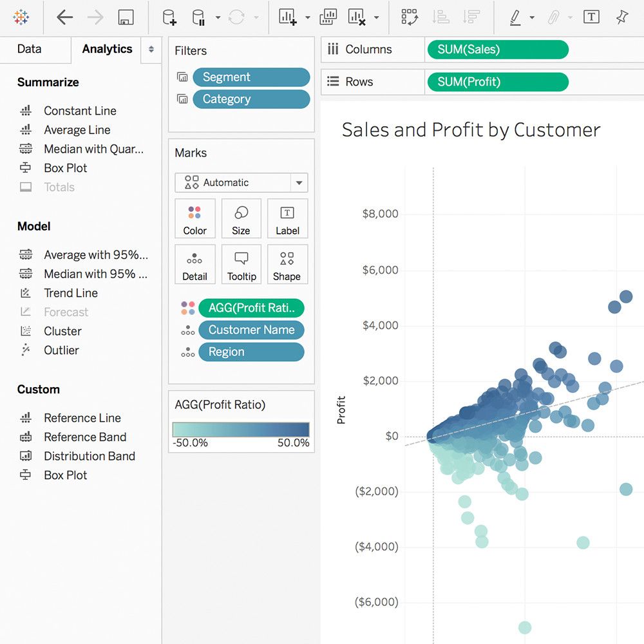Image resolution: width=644 pixels, height=644 pixels.
Task: Click the swap rows and columns icon
Action: pos(409,17)
